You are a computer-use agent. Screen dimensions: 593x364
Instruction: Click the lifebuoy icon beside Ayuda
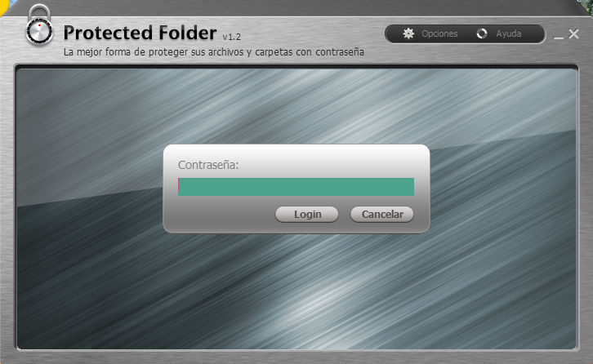[x=482, y=33]
